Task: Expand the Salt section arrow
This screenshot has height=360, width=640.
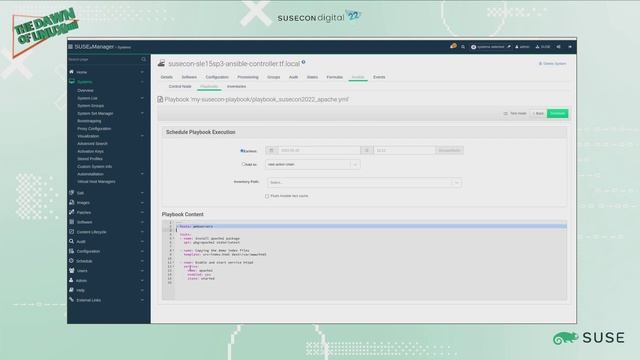Action: coord(142,193)
